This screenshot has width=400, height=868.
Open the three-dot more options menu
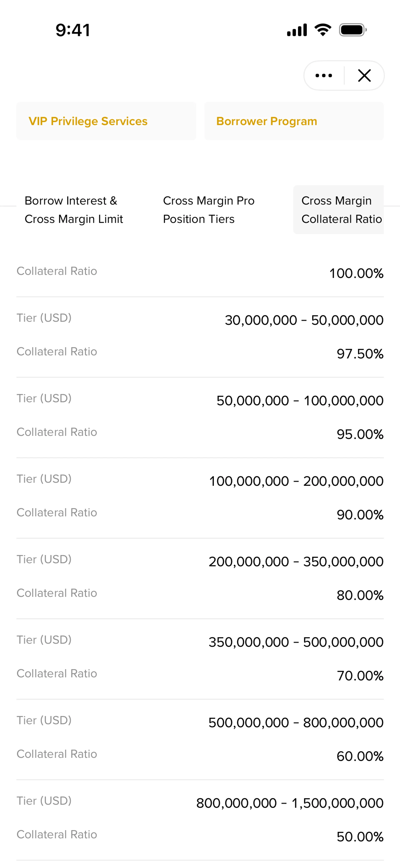[324, 75]
